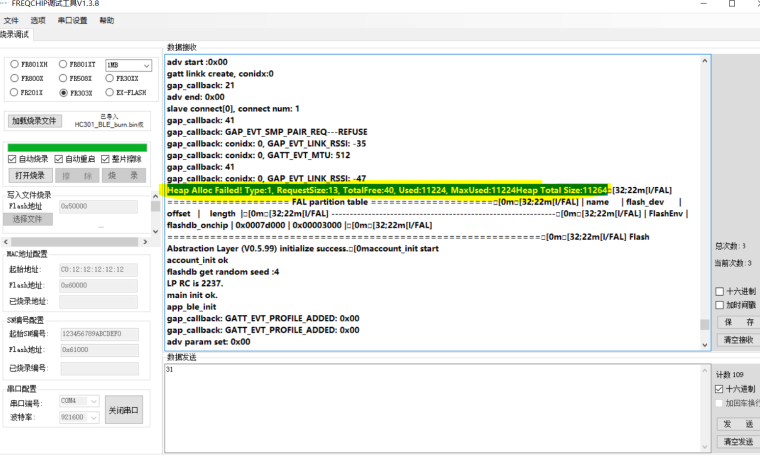Choose the EX-FLASH radio option

tap(111, 93)
